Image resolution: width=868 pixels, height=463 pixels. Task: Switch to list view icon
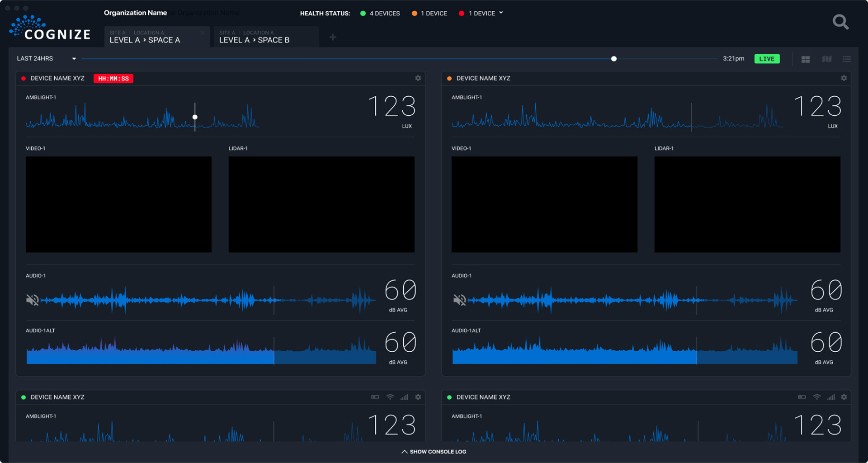point(847,59)
